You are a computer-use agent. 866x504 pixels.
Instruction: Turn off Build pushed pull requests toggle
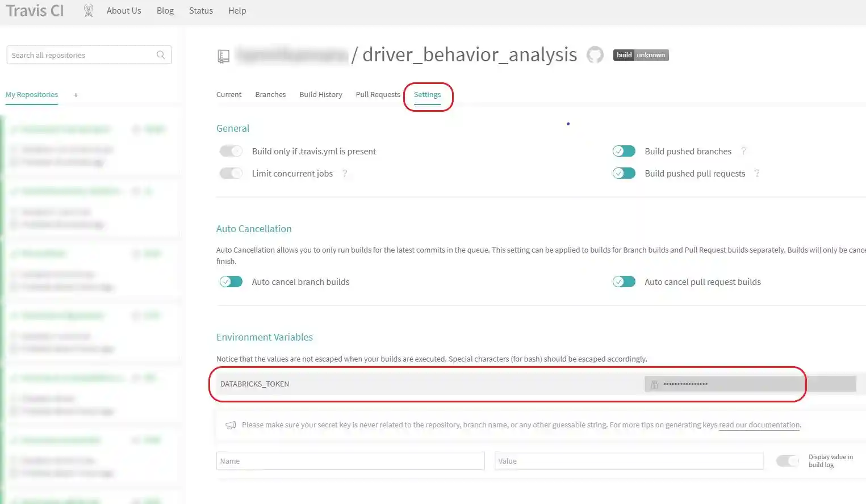coord(624,173)
